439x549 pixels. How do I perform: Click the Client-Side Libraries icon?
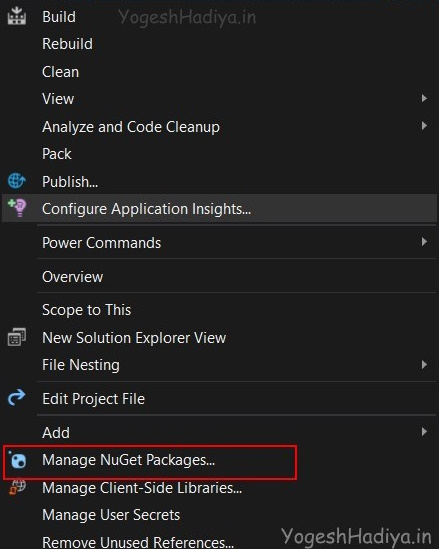[18, 487]
